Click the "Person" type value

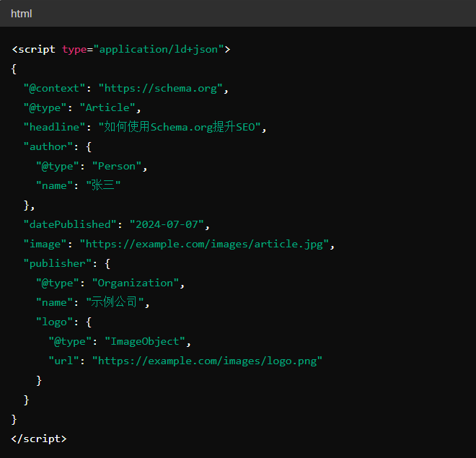pyautogui.click(x=117, y=167)
